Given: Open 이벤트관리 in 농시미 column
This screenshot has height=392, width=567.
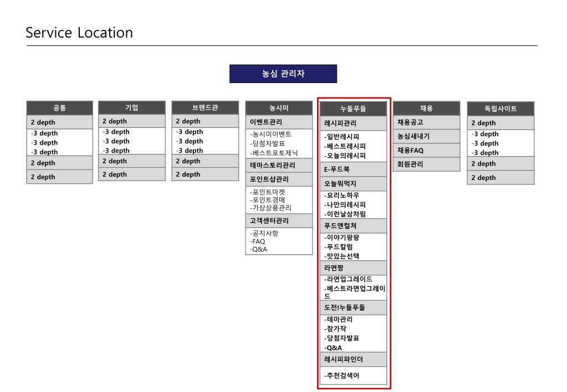Looking at the screenshot, I should coord(279,122).
